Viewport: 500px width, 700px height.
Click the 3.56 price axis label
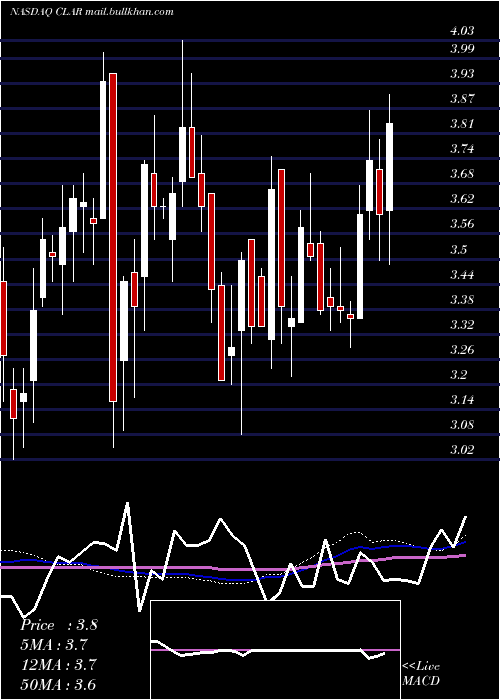(462, 224)
